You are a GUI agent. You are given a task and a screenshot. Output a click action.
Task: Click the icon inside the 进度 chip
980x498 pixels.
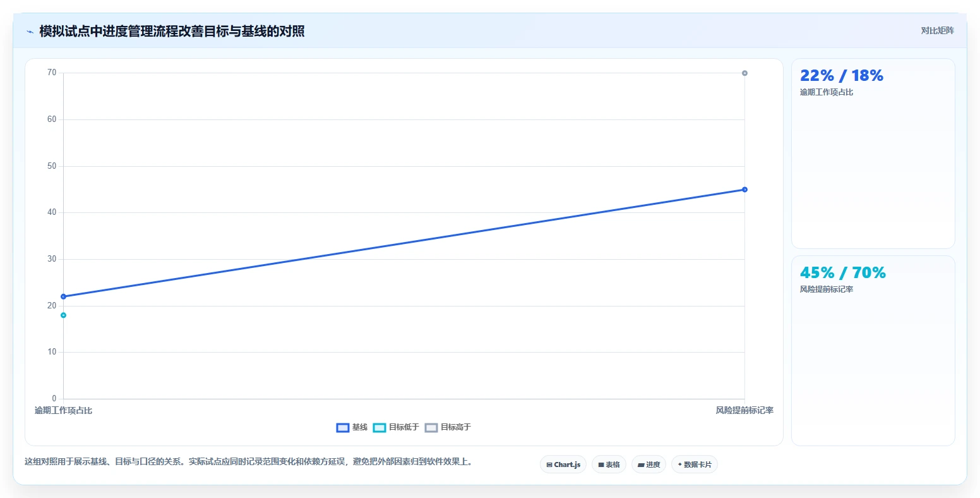point(641,465)
